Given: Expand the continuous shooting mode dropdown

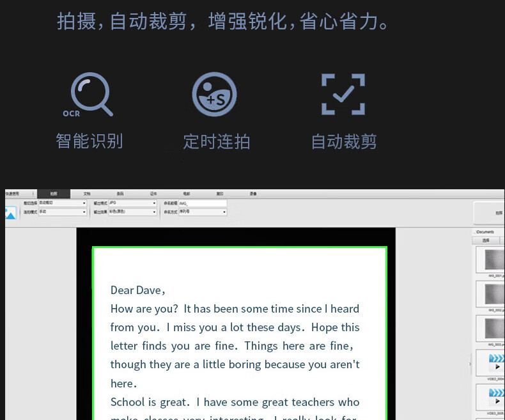Looking at the screenshot, I should click(62, 212).
